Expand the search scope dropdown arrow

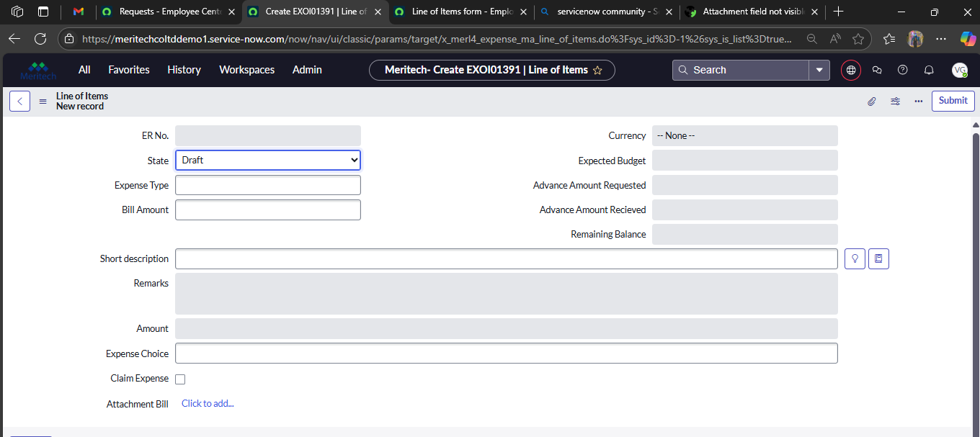coord(819,70)
